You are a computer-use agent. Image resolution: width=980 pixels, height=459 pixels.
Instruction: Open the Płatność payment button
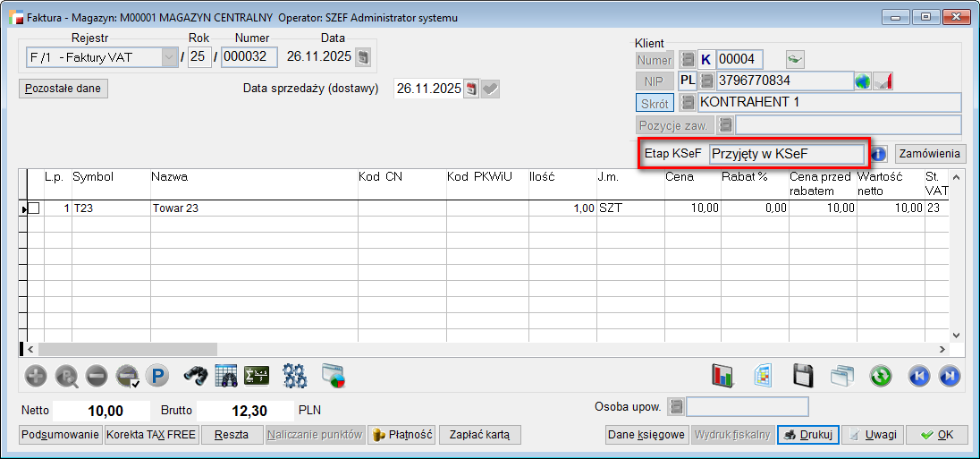coord(401,435)
